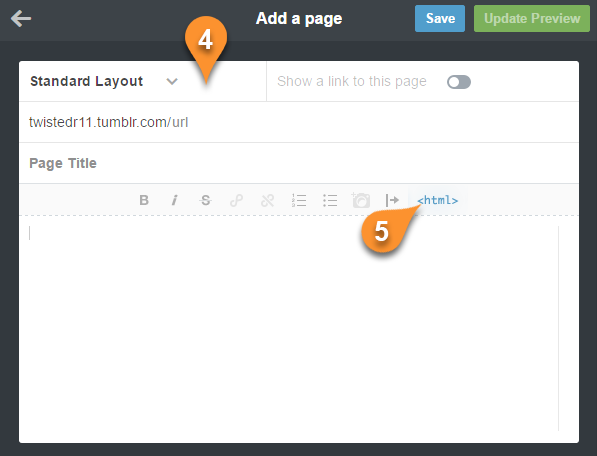
Task: Click the Page Title field
Action: point(299,163)
